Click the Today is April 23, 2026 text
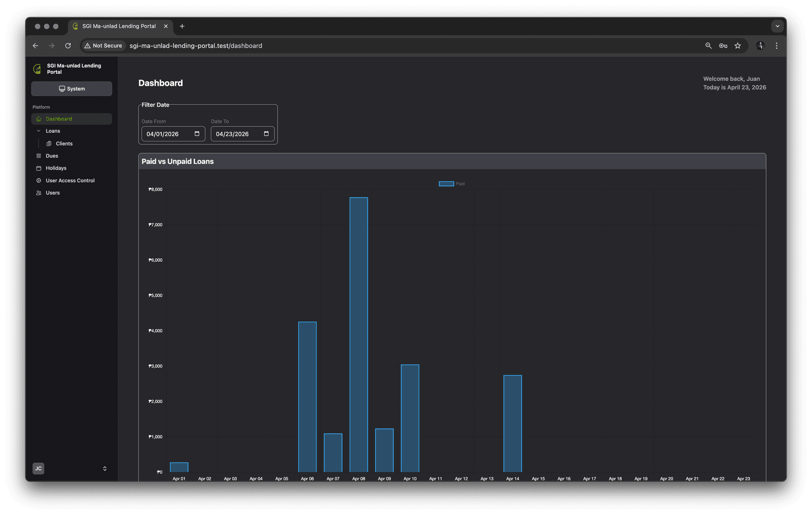Viewport: 812px width, 515px height. pos(735,87)
